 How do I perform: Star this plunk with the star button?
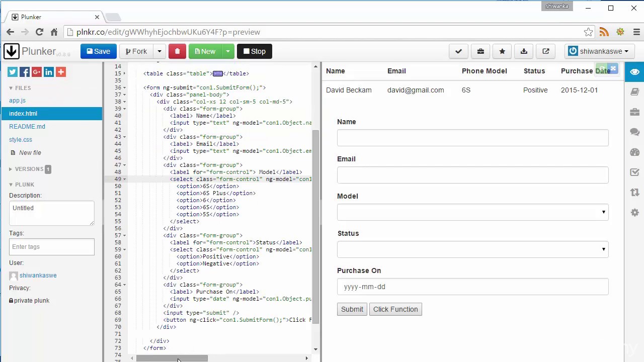tap(502, 51)
